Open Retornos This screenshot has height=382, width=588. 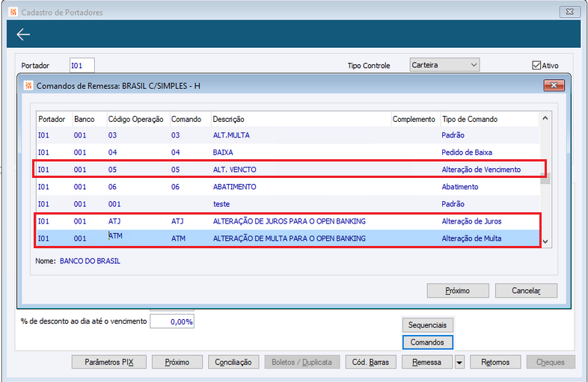coord(495,362)
